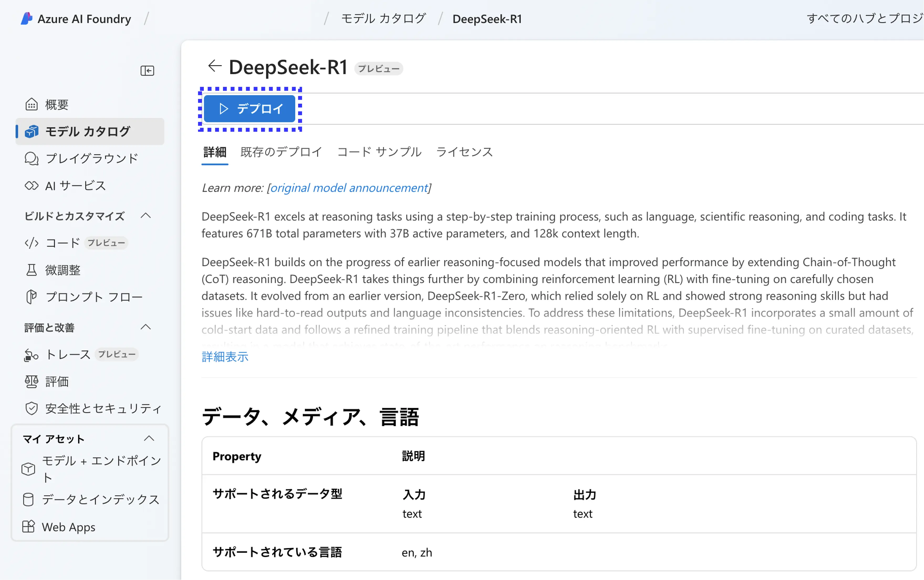
Task: Click the 説明 column header
Action: pyautogui.click(x=413, y=456)
